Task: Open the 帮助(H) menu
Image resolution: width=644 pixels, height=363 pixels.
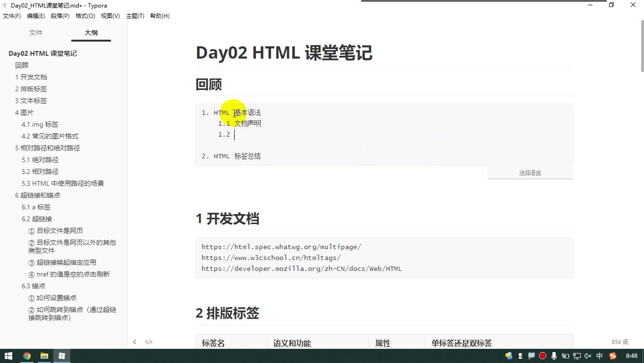Action: click(x=160, y=16)
